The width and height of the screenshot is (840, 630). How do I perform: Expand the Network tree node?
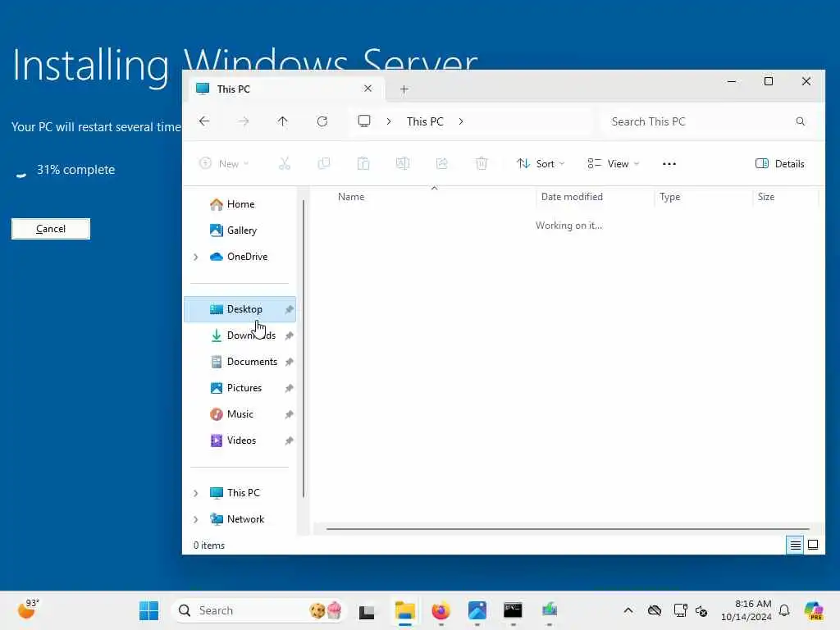click(195, 519)
